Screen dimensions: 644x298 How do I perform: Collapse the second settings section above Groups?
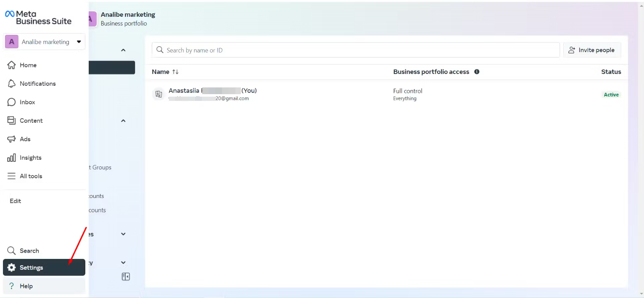(123, 121)
